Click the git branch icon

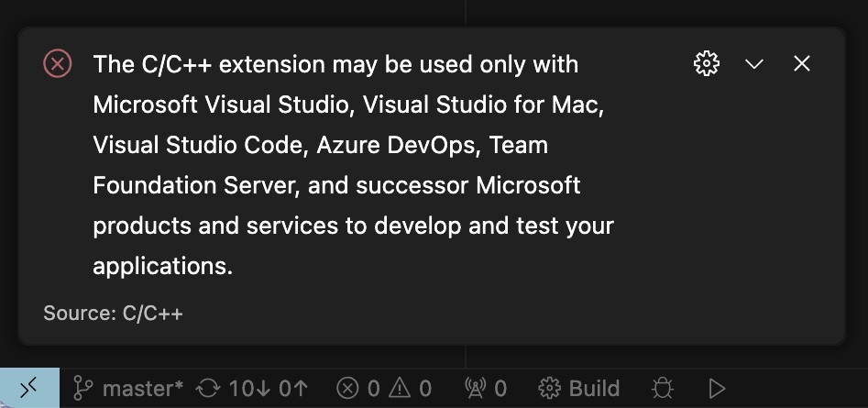(83, 389)
